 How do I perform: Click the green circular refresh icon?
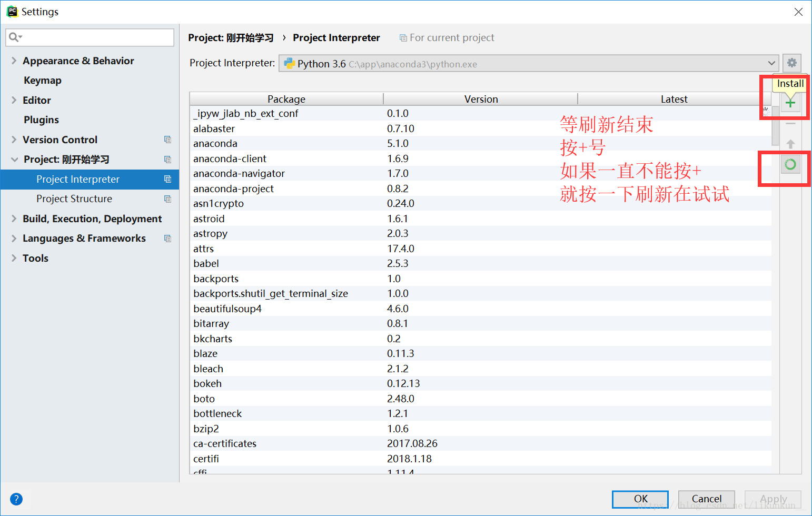click(790, 164)
